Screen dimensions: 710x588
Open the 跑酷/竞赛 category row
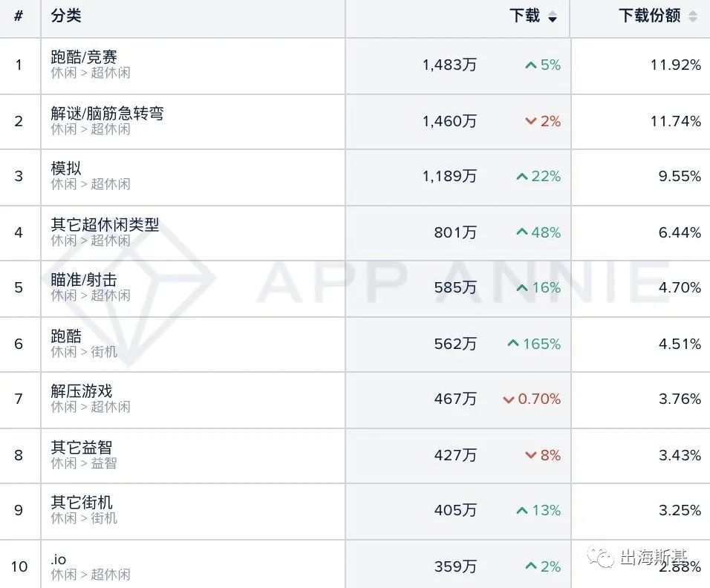pyautogui.click(x=84, y=57)
